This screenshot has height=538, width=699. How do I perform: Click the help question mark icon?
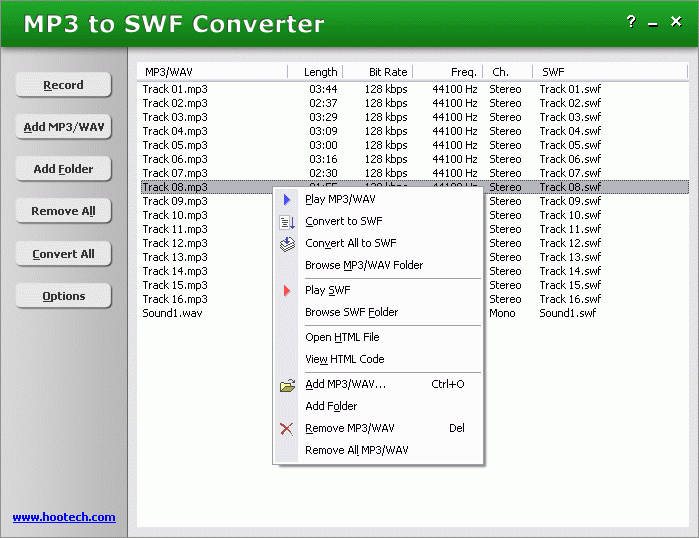[631, 22]
